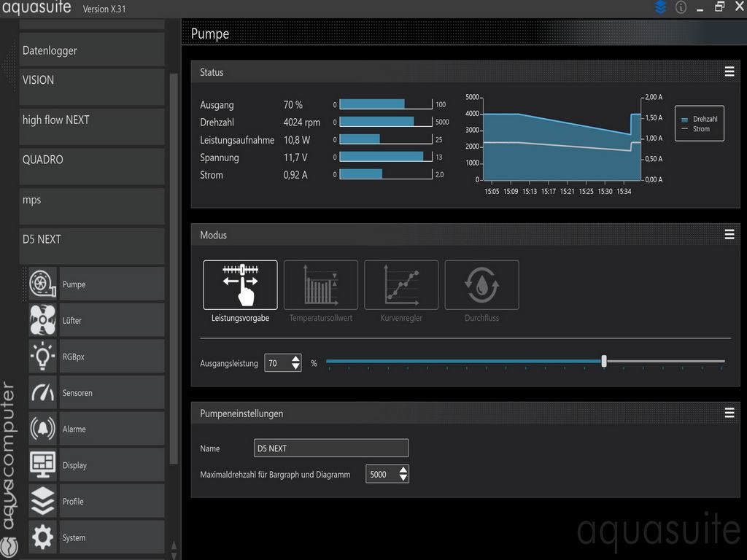The height and width of the screenshot is (560, 747).
Task: Expand the VISION device section
Action: click(x=92, y=87)
